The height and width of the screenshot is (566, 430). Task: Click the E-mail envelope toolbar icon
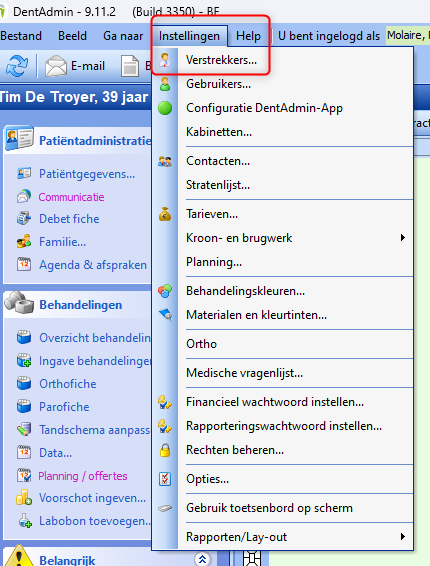(56, 66)
